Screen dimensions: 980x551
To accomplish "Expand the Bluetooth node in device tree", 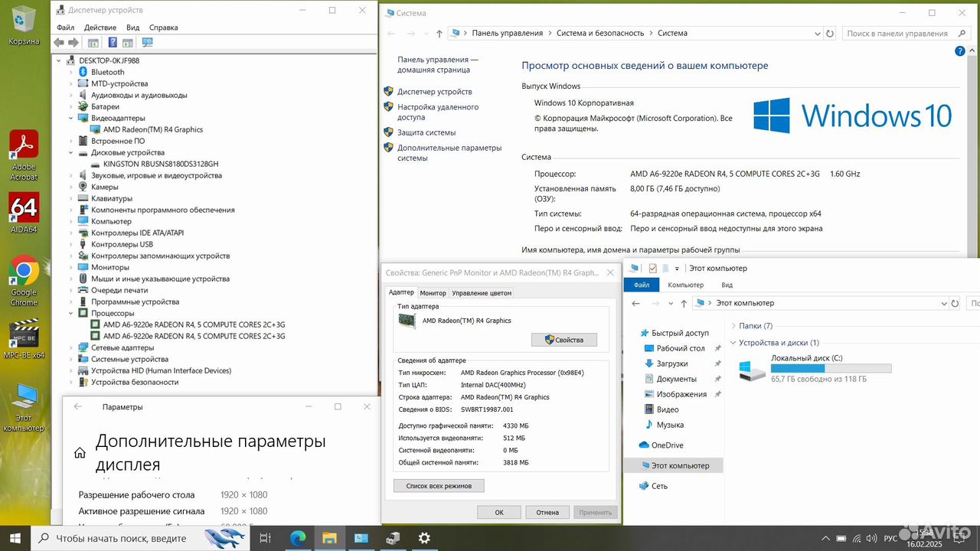I will (70, 72).
